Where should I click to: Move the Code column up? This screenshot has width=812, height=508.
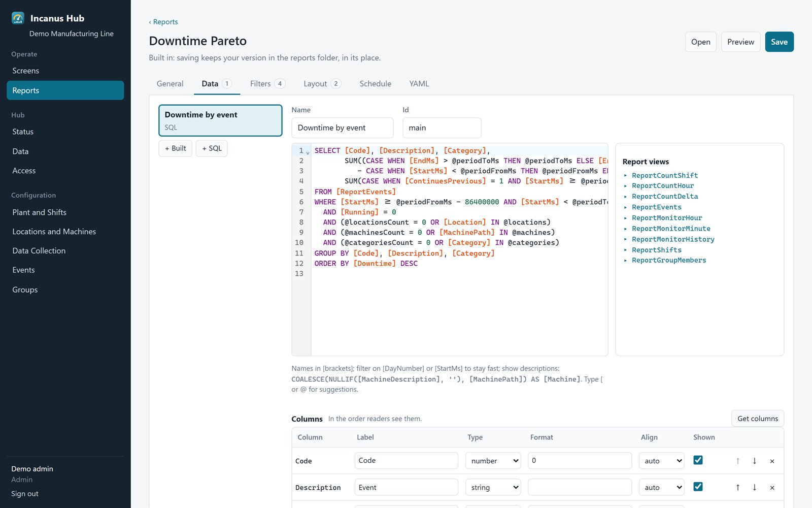(737, 461)
